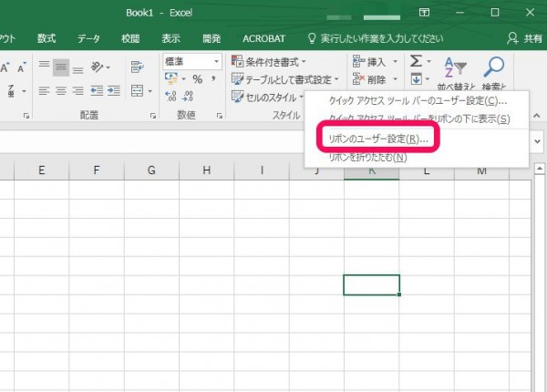547x392 pixels.
Task: Apply accounting currency format
Action: (x=171, y=78)
